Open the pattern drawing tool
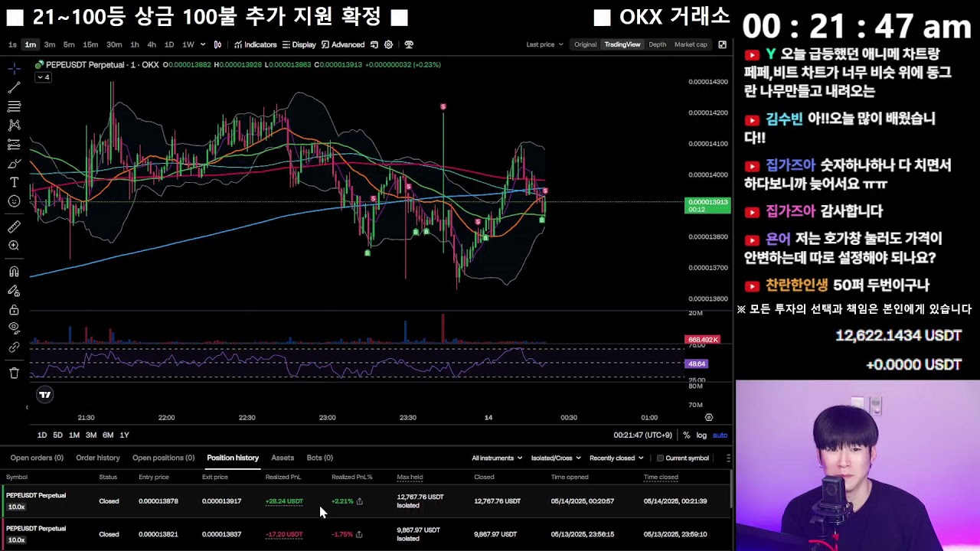Image resolution: width=980 pixels, height=551 pixels. point(14,125)
